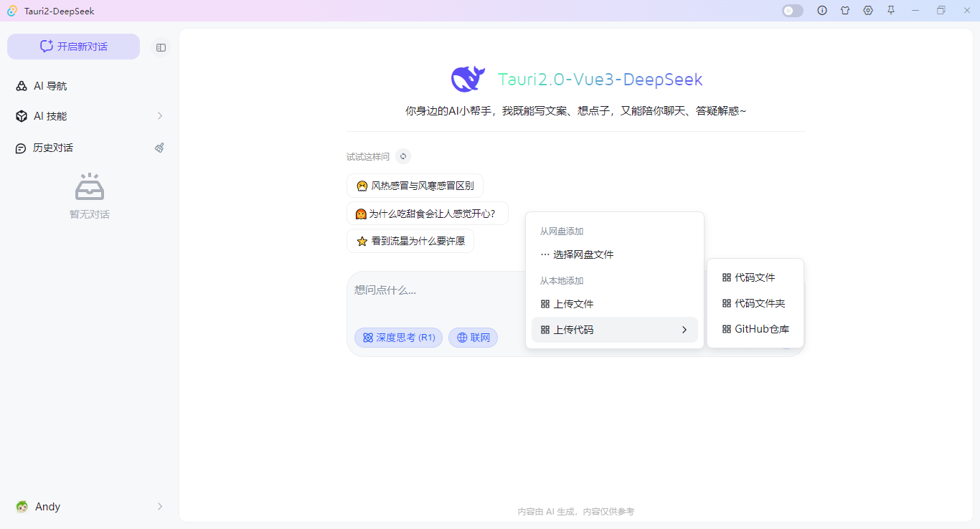Viewport: 980px width, 529px height.
Task: Open AI 导航 in the sidebar
Action: coord(90,86)
